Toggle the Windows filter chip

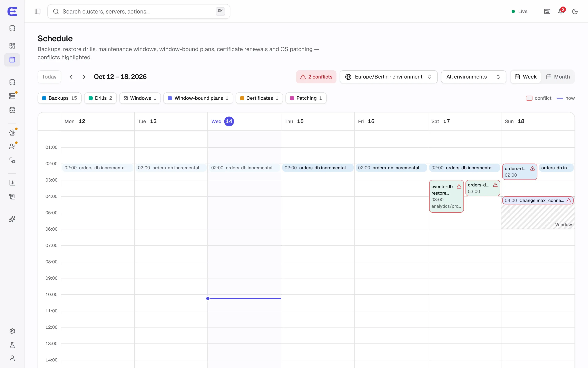[140, 98]
